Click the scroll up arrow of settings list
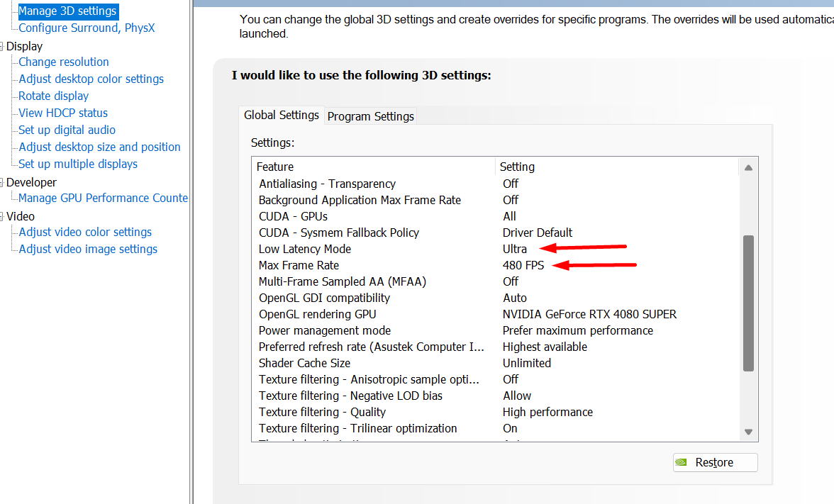Image resolution: width=834 pixels, height=504 pixels. (x=748, y=167)
